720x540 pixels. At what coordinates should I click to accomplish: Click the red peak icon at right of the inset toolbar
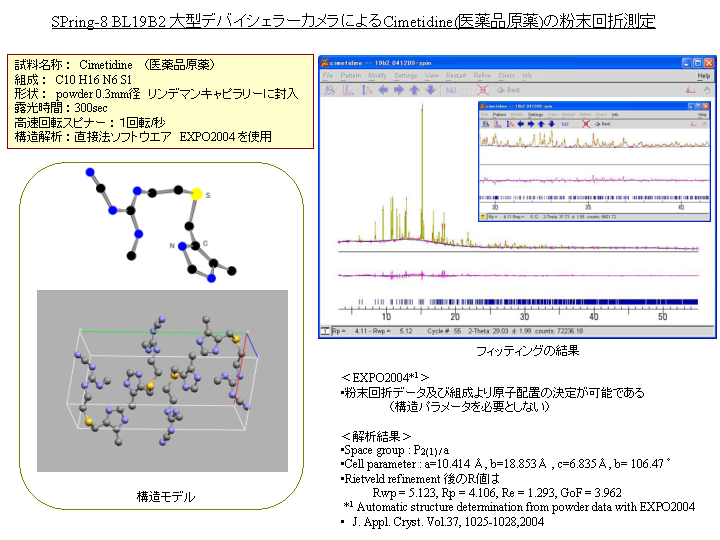pos(694,124)
